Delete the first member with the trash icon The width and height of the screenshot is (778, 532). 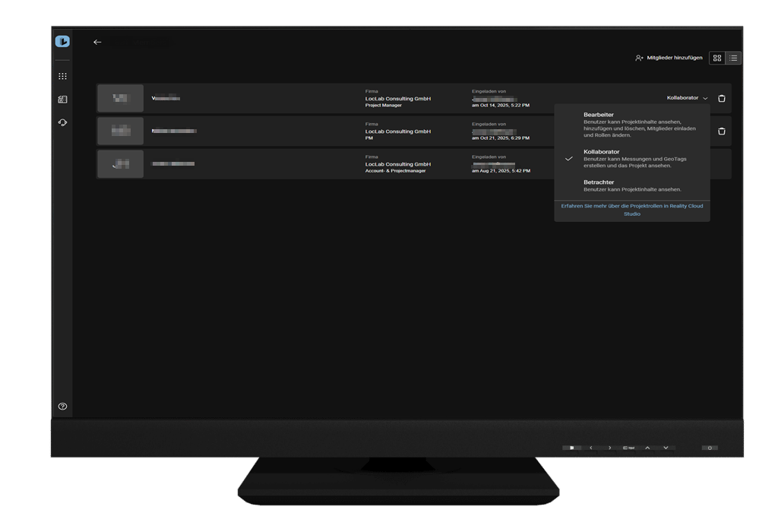click(x=722, y=98)
